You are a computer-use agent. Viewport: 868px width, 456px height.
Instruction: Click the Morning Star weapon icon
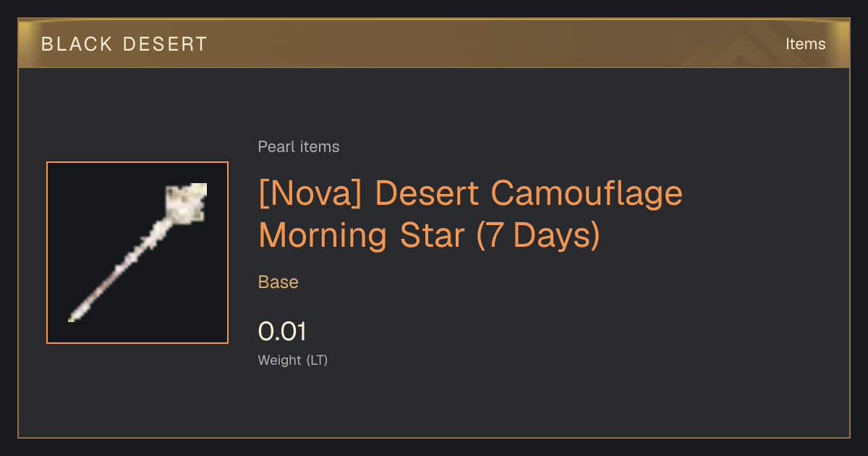tap(137, 253)
